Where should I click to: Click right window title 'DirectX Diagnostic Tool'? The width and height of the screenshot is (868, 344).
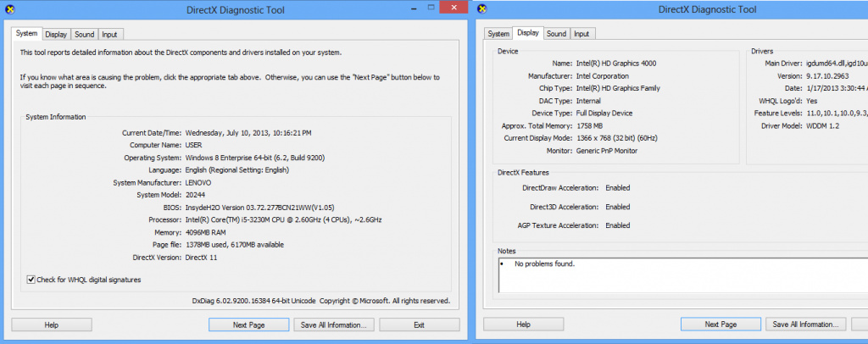(x=707, y=9)
